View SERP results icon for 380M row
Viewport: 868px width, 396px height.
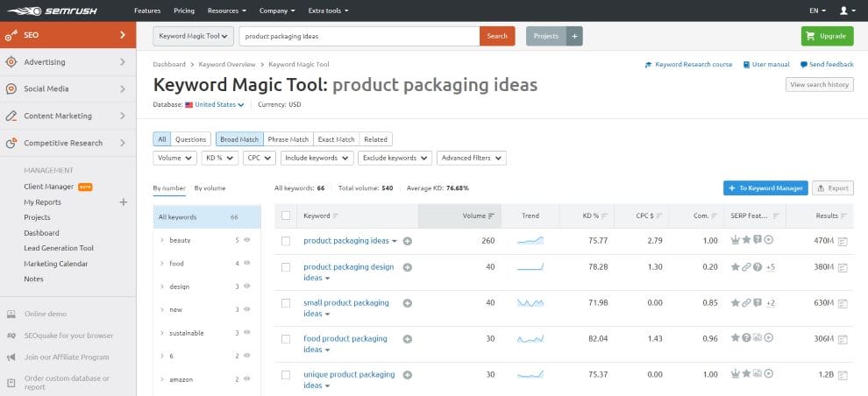(843, 268)
